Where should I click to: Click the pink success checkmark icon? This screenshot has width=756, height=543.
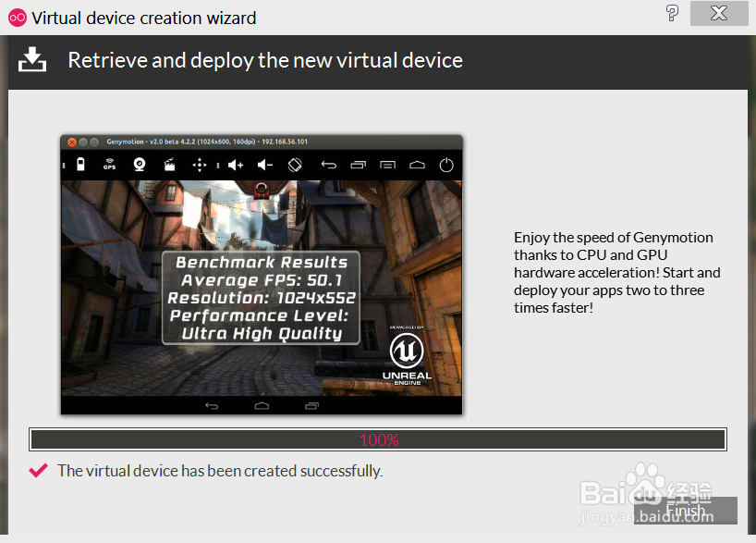click(x=39, y=470)
